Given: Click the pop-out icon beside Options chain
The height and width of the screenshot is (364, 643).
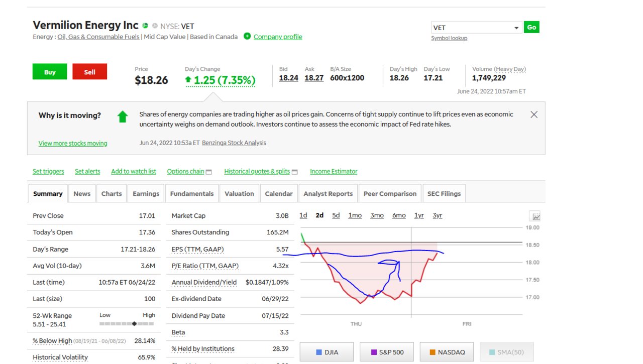Looking at the screenshot, I should click(x=209, y=172).
